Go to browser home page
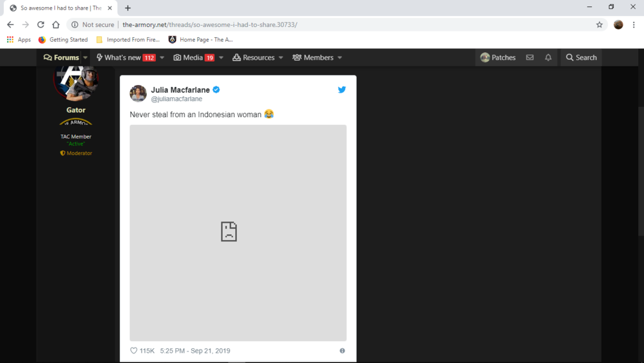Screen dimensions: 644x363 (56, 24)
